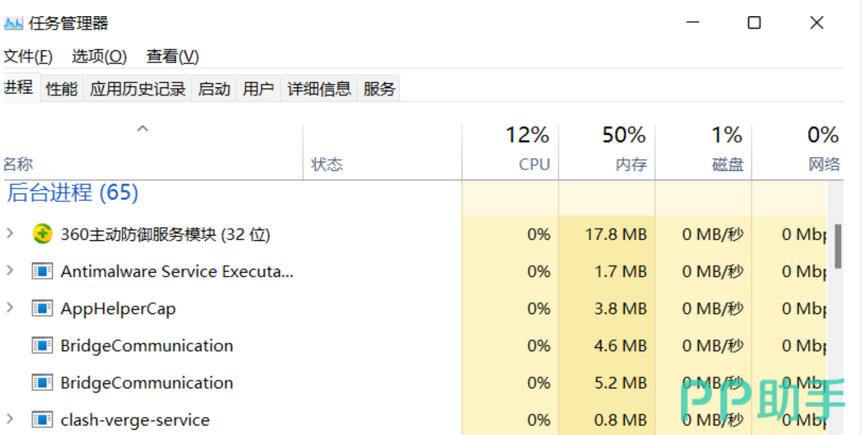Screen dimensions: 868x435
Task: Click the 360主动防御服务模块 green icon
Action: (42, 234)
